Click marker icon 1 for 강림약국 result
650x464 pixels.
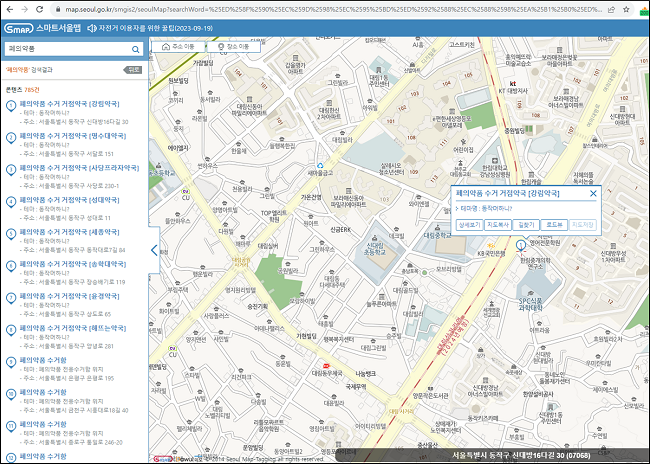11,106
